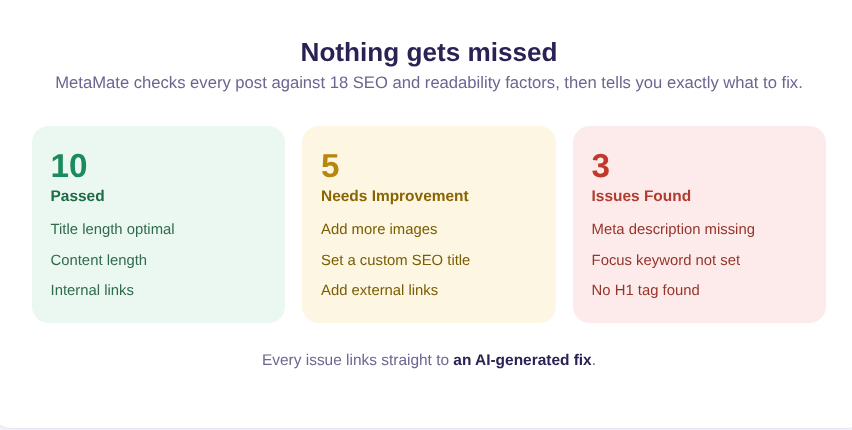
Task: Open the Passed category label
Action: [x=78, y=196]
